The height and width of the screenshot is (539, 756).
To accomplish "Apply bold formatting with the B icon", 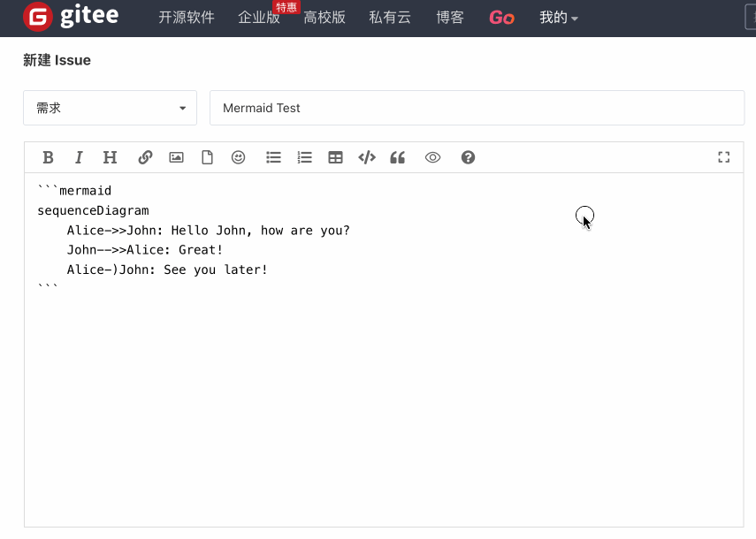I will (x=48, y=157).
